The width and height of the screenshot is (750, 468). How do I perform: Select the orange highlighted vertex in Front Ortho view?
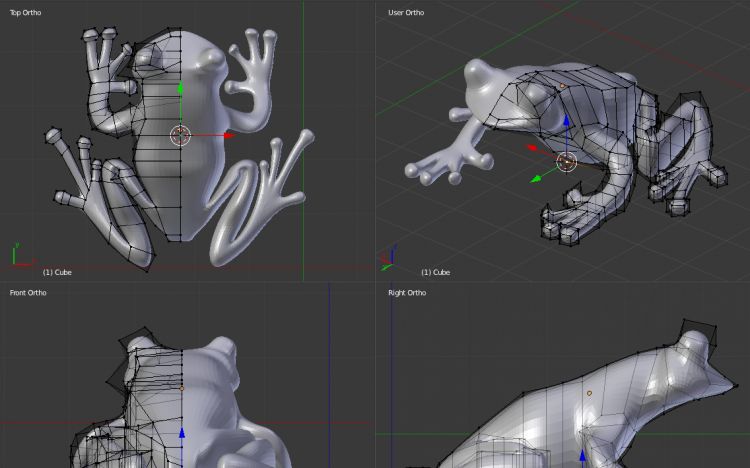click(182, 389)
